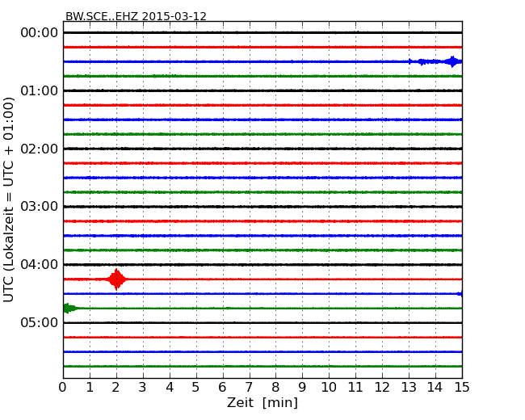
Task: Click the 01:00 y-axis time label
Action: (39, 90)
